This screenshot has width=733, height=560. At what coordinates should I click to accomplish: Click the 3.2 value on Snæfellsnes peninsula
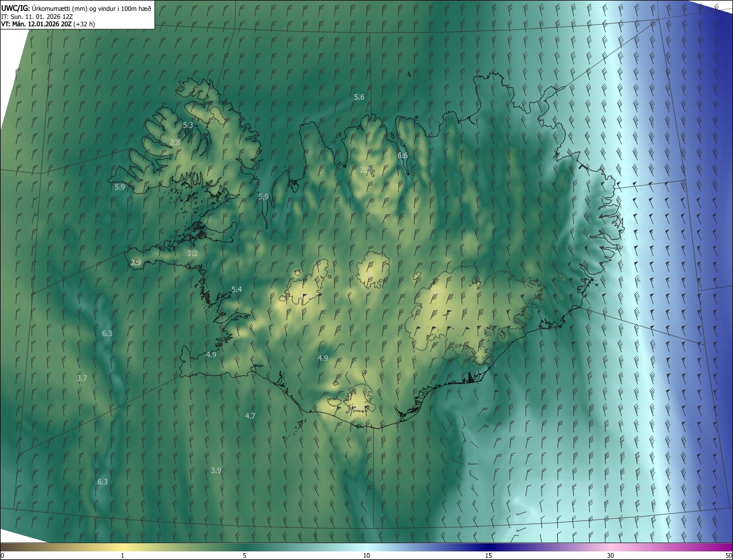pos(192,253)
